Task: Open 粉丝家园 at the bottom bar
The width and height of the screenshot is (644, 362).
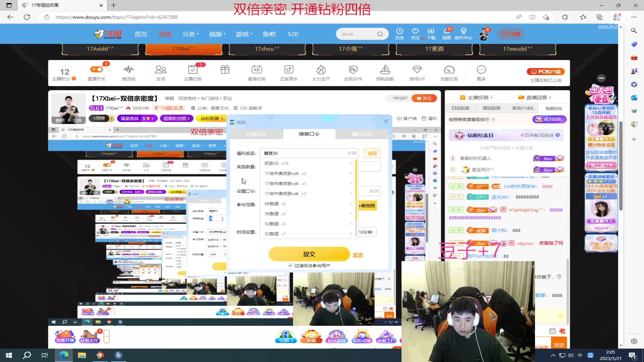Action: (x=337, y=336)
